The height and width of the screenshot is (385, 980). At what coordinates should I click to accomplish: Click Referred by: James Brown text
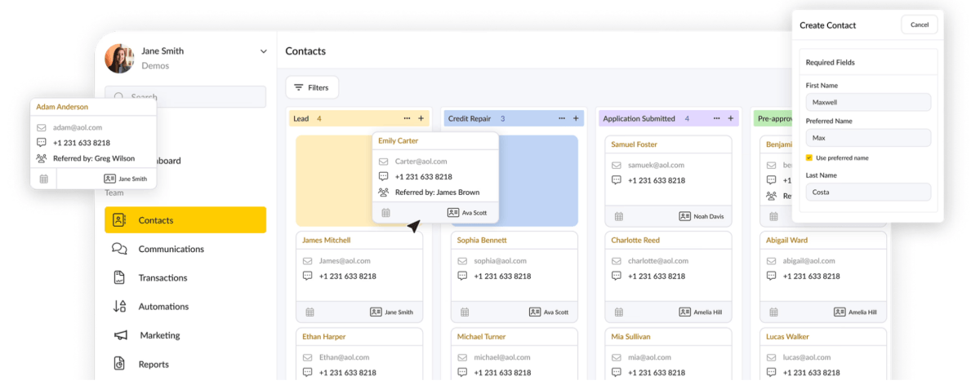coord(437,192)
